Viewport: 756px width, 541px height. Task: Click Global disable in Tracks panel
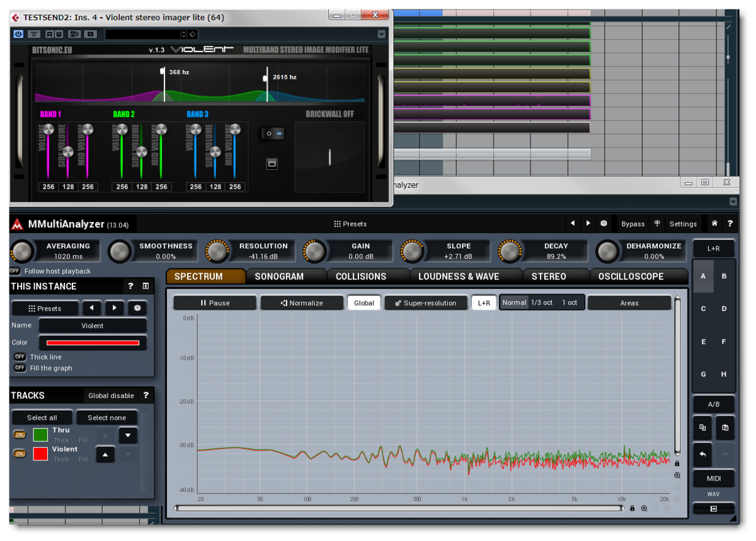click(x=111, y=396)
